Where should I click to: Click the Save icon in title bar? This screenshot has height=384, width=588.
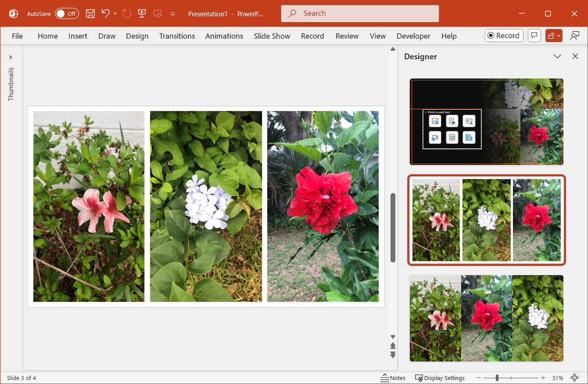pos(90,14)
